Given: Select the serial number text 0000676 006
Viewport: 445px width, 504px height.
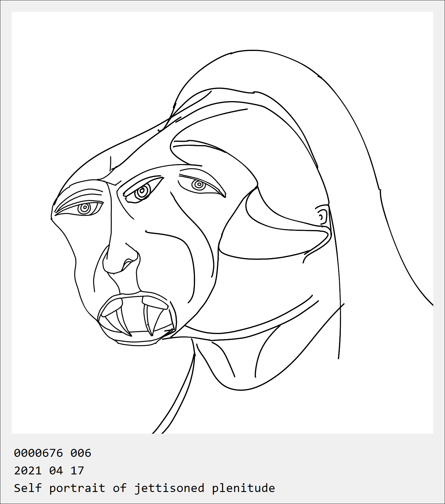Looking at the screenshot, I should pos(53,453).
